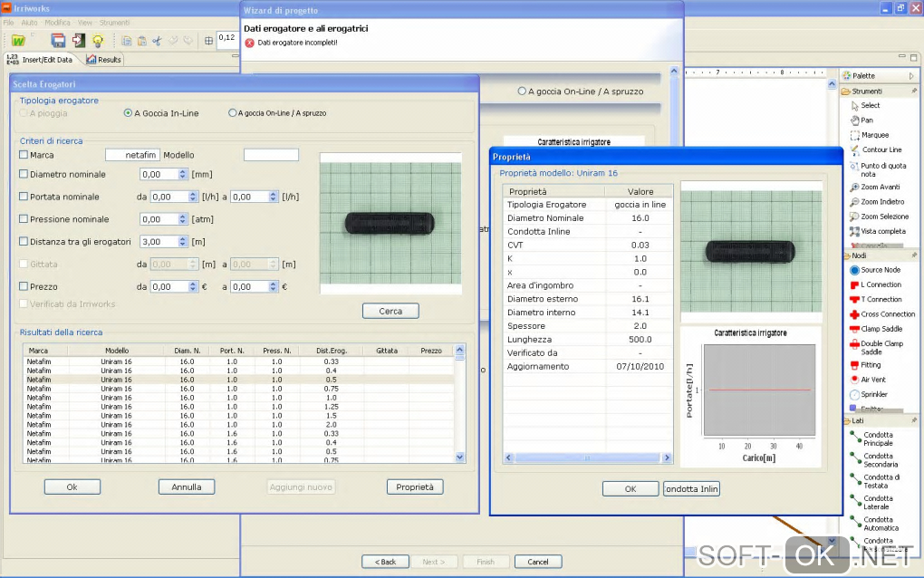Pick the Air Vent node
924x578 pixels.
[872, 380]
